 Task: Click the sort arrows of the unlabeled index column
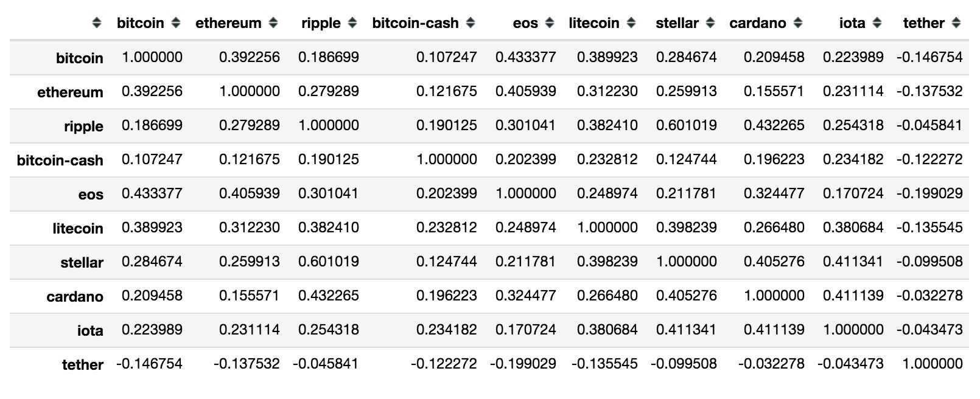97,23
